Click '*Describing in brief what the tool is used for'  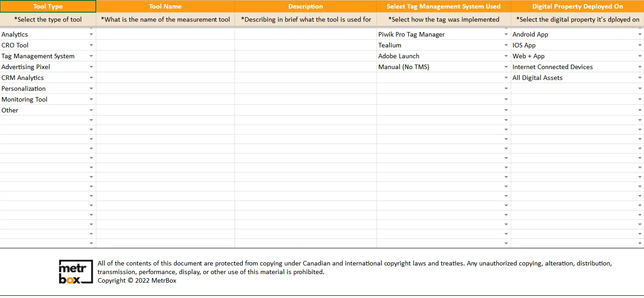(x=306, y=19)
